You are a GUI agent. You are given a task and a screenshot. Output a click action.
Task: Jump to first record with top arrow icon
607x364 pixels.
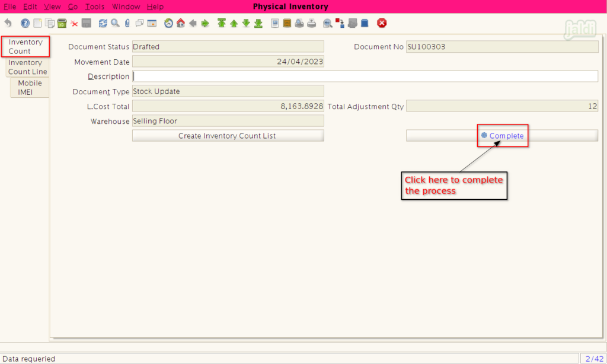[x=222, y=23]
